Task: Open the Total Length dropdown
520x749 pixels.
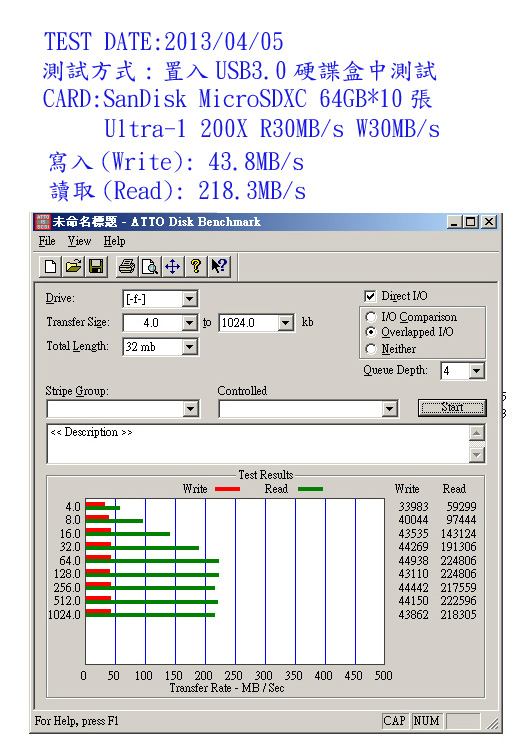Action: (x=190, y=347)
